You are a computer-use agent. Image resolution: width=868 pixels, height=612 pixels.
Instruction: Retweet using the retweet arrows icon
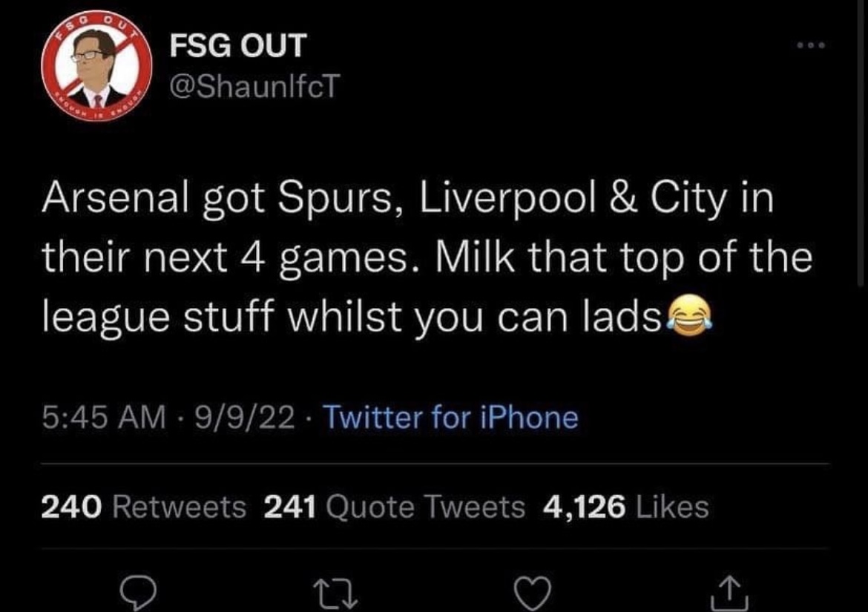pyautogui.click(x=336, y=593)
